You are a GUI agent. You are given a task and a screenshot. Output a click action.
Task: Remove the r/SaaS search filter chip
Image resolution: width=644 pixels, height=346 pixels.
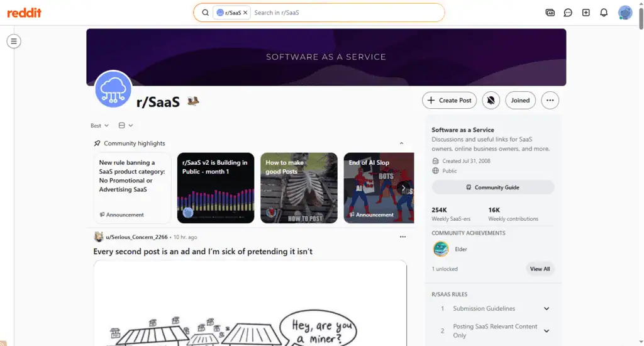245,13
